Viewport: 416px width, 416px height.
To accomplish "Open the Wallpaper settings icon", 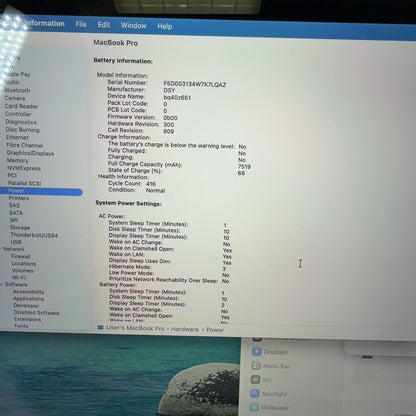I will [x=254, y=407].
